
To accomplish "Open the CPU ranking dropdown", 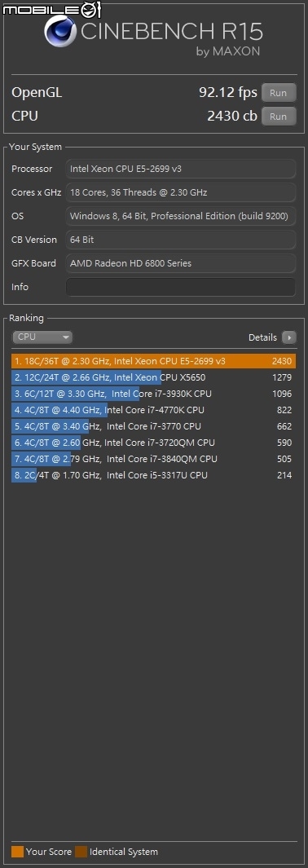I will (x=42, y=337).
